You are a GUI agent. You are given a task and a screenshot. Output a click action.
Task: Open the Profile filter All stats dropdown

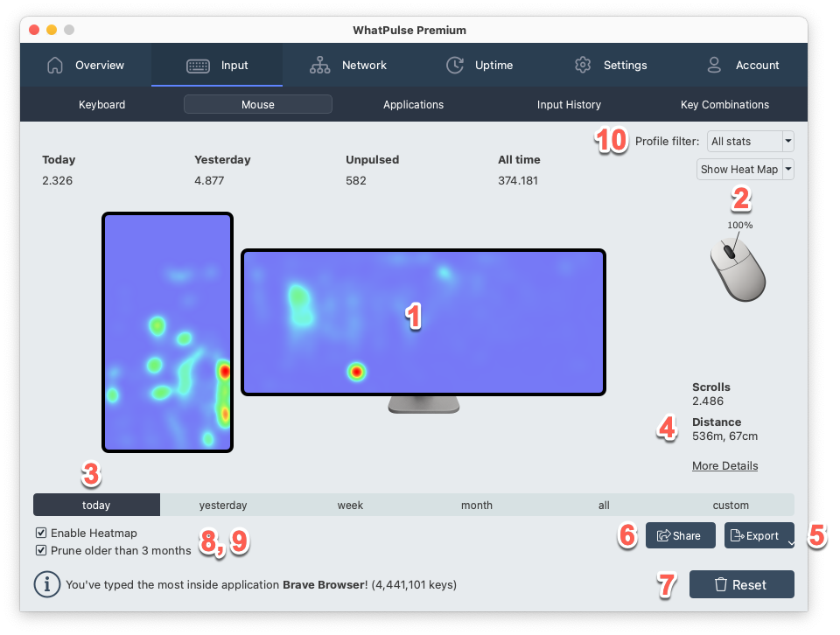pyautogui.click(x=750, y=141)
